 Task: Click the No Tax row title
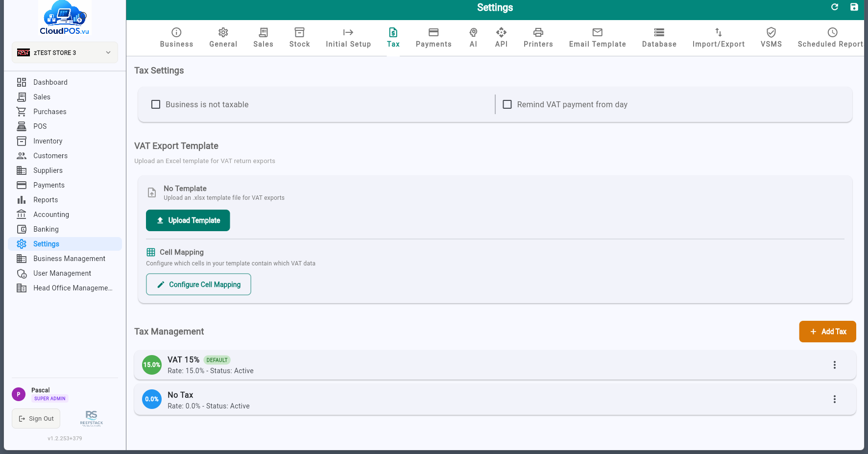(x=180, y=395)
